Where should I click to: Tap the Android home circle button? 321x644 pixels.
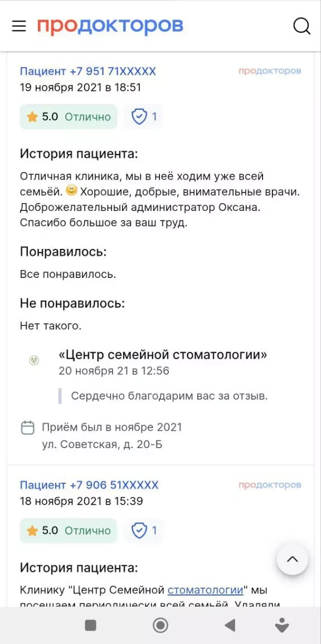pyautogui.click(x=160, y=626)
